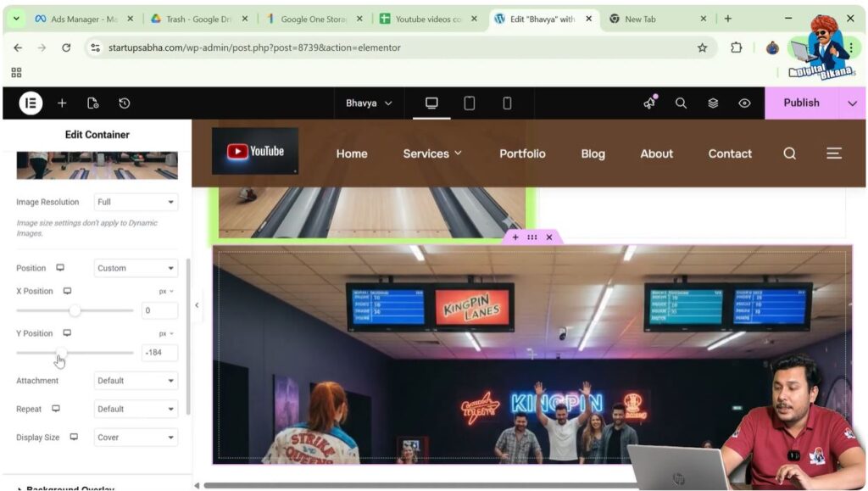Screen dimensions: 868x491
Task: Open the Image Resolution dropdown
Action: coord(136,202)
